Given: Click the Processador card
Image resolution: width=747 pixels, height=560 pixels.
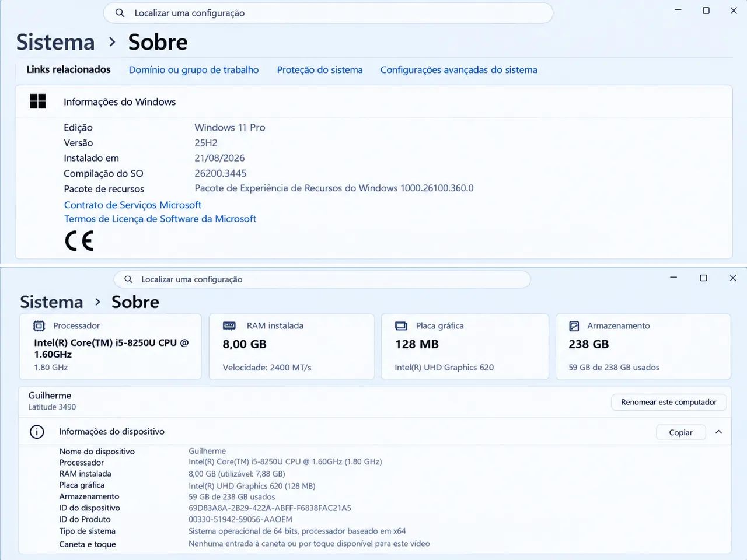Looking at the screenshot, I should coord(110,346).
